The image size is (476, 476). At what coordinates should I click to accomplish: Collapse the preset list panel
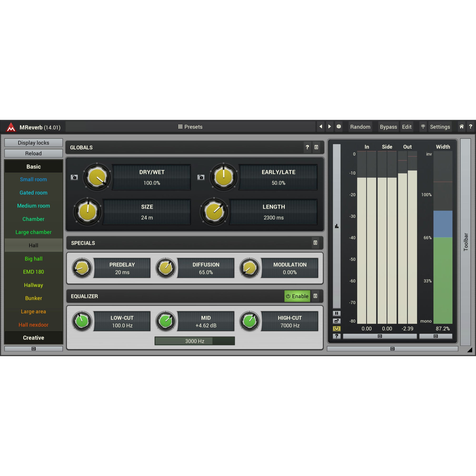(x=34, y=349)
